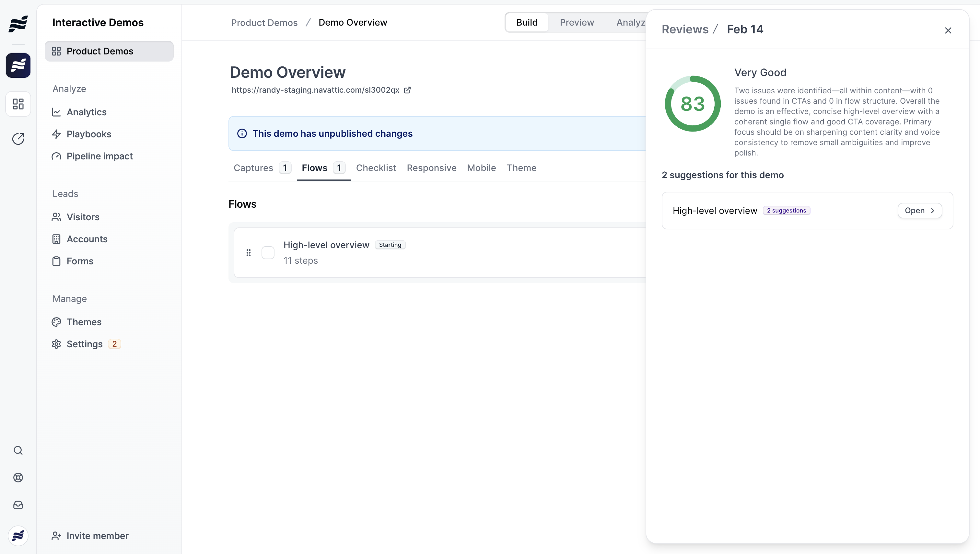Open the Themes manager
Image resolution: width=980 pixels, height=554 pixels.
(84, 321)
